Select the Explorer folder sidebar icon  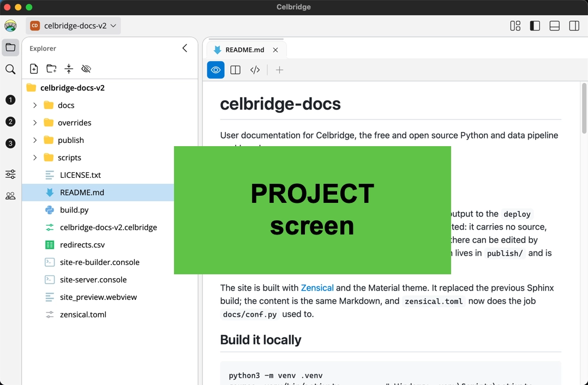10,47
